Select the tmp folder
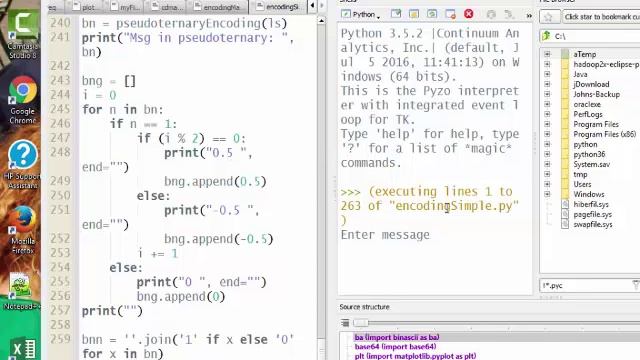 580,174
